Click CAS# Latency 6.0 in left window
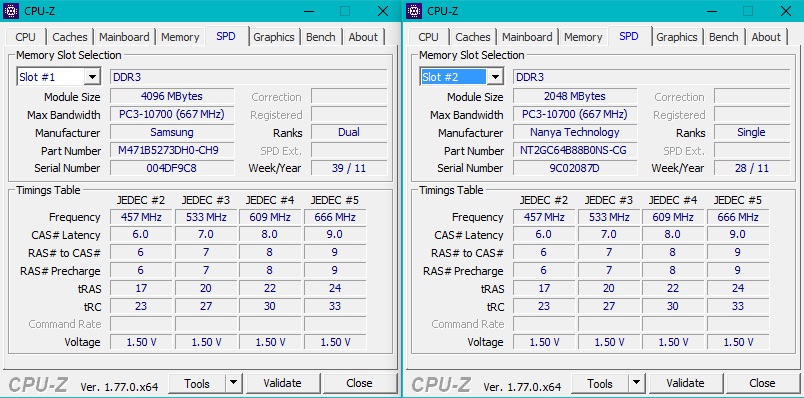This screenshot has width=804, height=398. (140, 235)
